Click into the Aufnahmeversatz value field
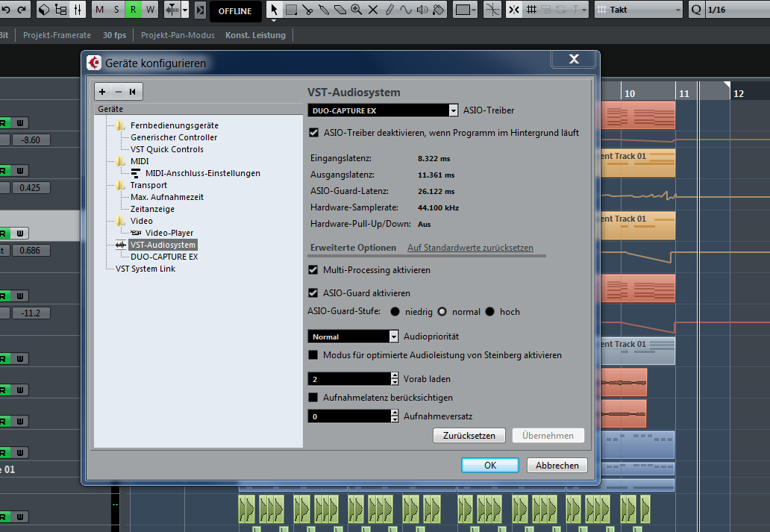The image size is (770, 532). click(348, 416)
